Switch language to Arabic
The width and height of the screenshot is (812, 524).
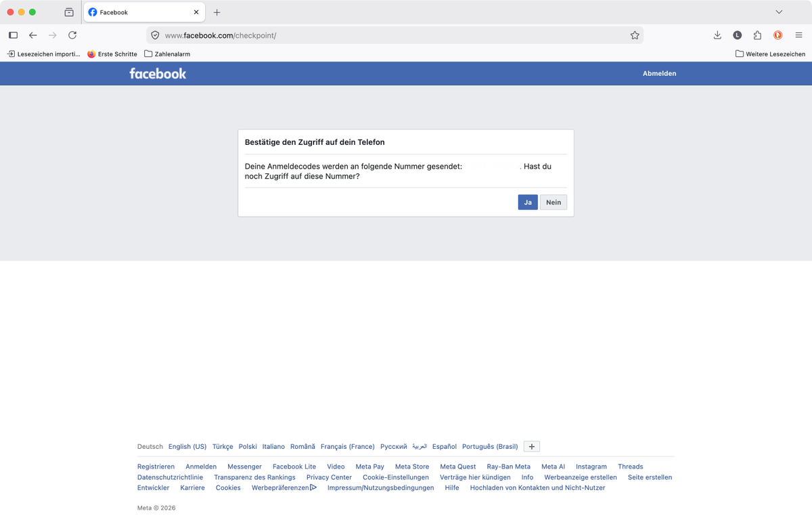[420, 447]
